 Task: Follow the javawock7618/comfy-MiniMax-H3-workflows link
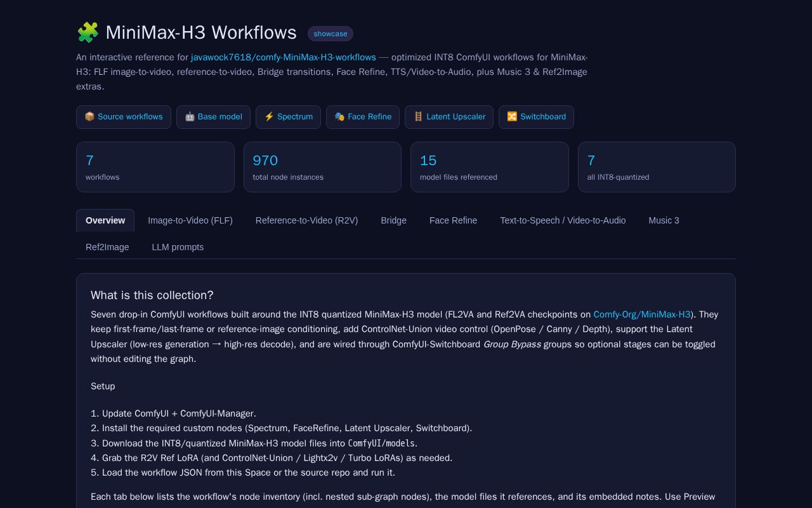coord(284,57)
